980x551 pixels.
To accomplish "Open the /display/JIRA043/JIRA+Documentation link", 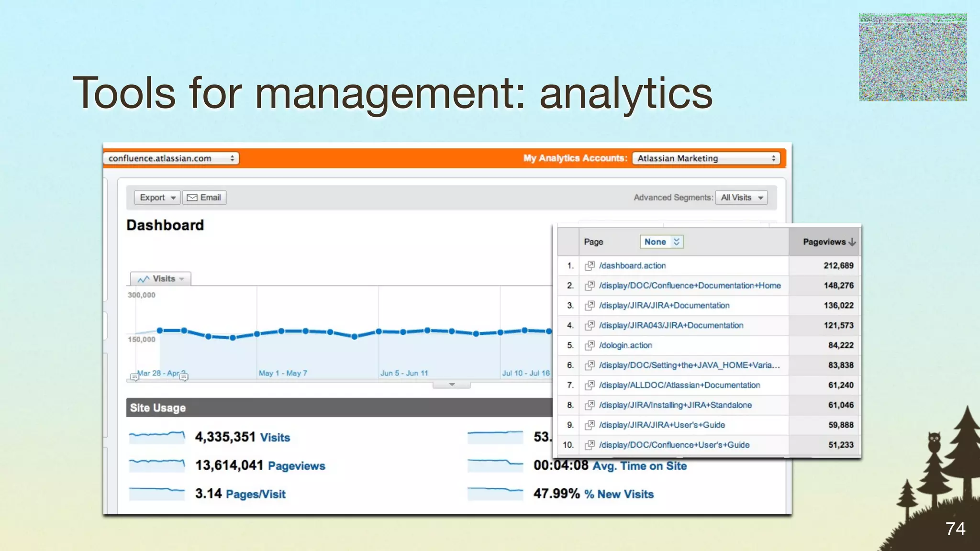I will (x=671, y=325).
